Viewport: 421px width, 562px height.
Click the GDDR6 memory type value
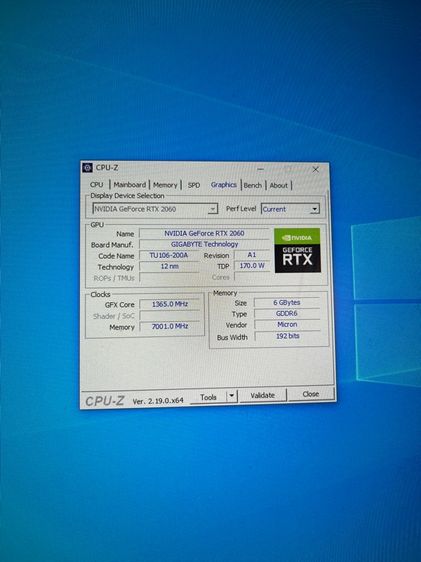(287, 314)
